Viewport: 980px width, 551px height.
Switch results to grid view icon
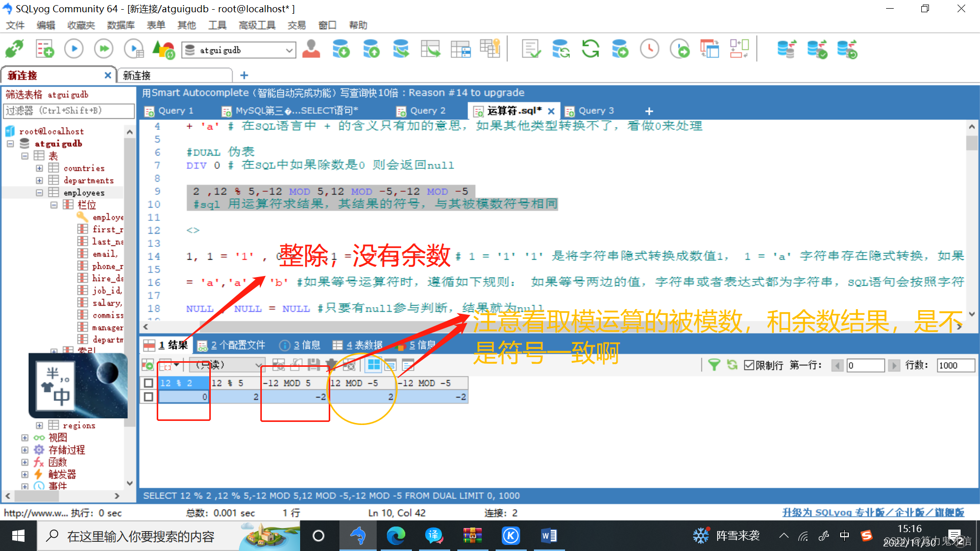click(x=374, y=365)
